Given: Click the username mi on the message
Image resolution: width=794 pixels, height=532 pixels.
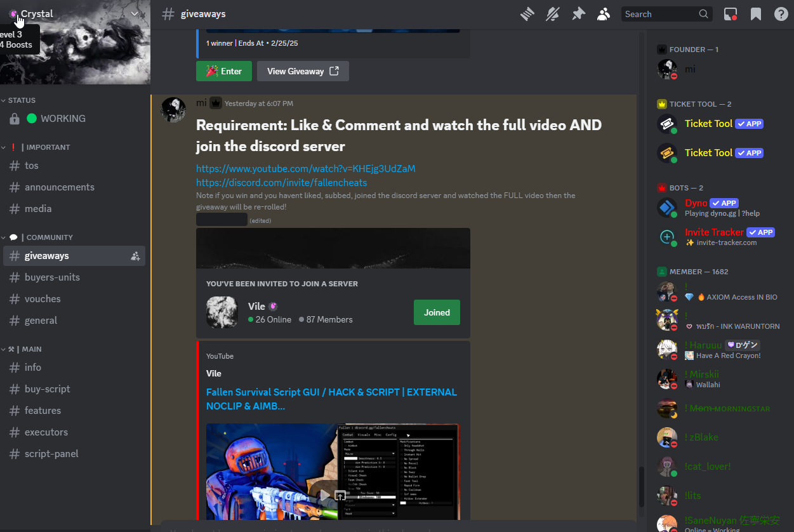Looking at the screenshot, I should [x=201, y=103].
